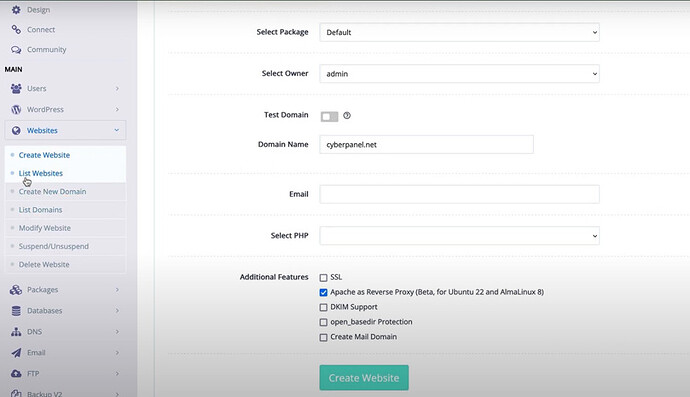Viewport: 690px width, 397px height.
Task: Open the Design sidebar link
Action: click(38, 10)
